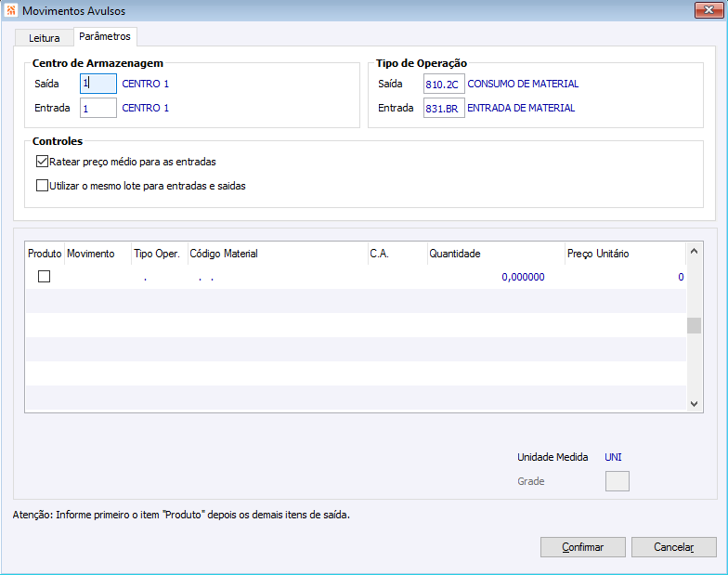728x575 pixels.
Task: Switch to the Leitura tab
Action: click(x=45, y=38)
